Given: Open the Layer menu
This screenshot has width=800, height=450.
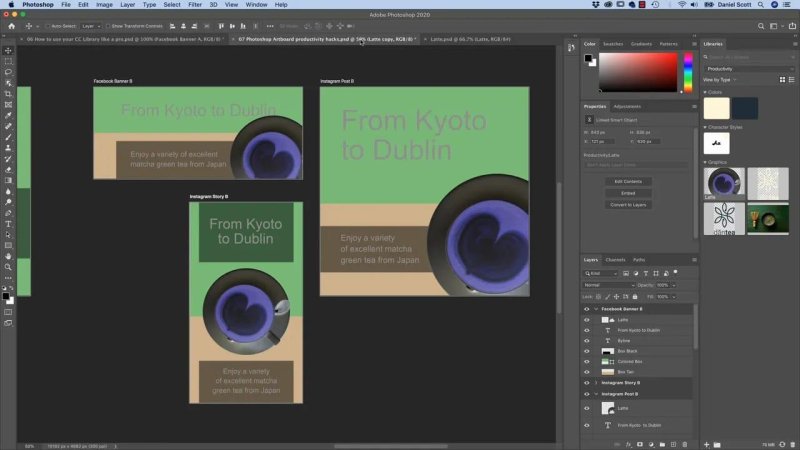Looking at the screenshot, I should (128, 5).
